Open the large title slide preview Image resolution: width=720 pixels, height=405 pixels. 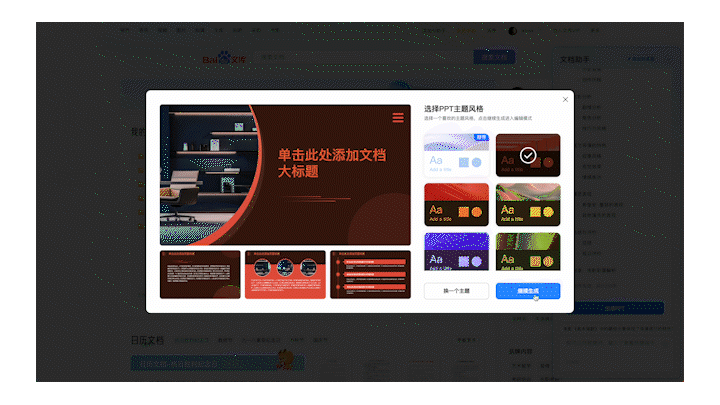point(285,174)
